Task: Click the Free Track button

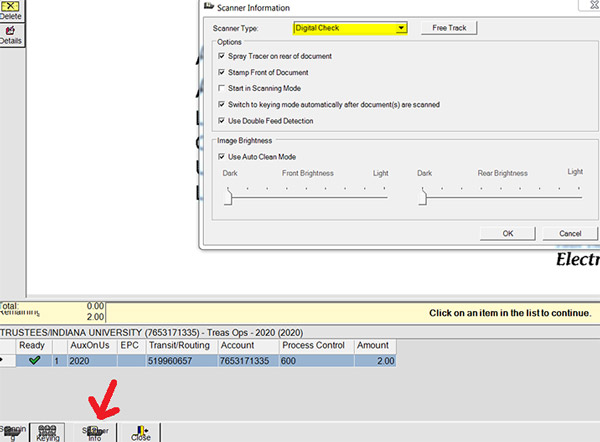Action: pyautogui.click(x=448, y=28)
